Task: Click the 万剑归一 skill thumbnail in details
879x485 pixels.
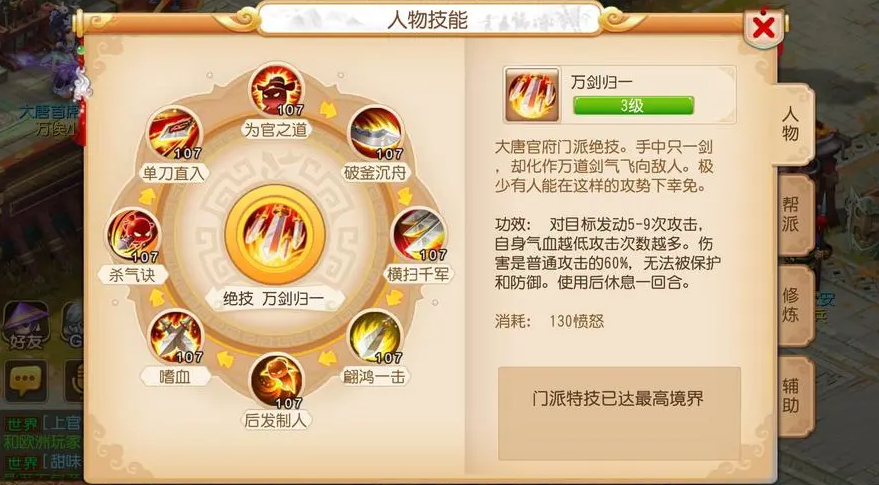Action: pyautogui.click(x=532, y=95)
